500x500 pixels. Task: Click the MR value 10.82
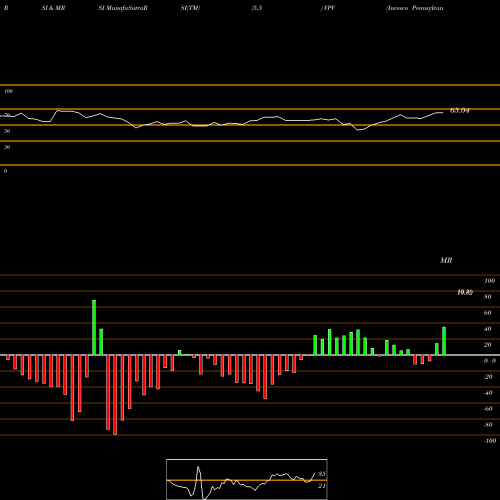click(465, 293)
